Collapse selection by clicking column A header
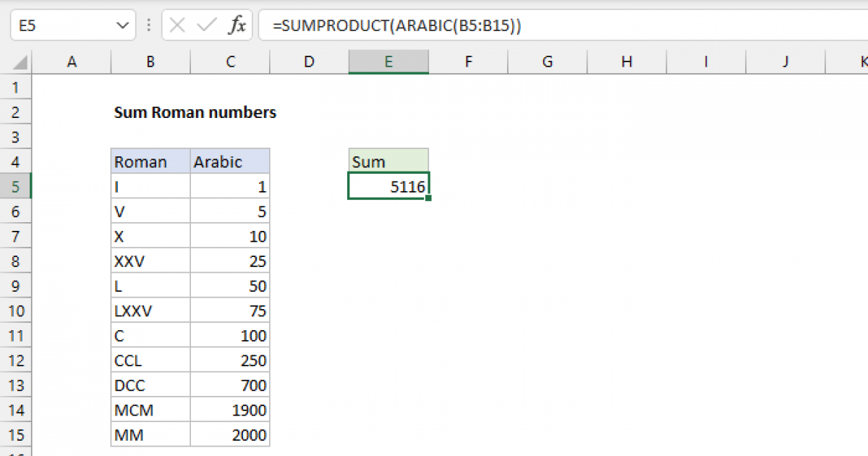Viewport: 868px width, 456px height. click(72, 62)
